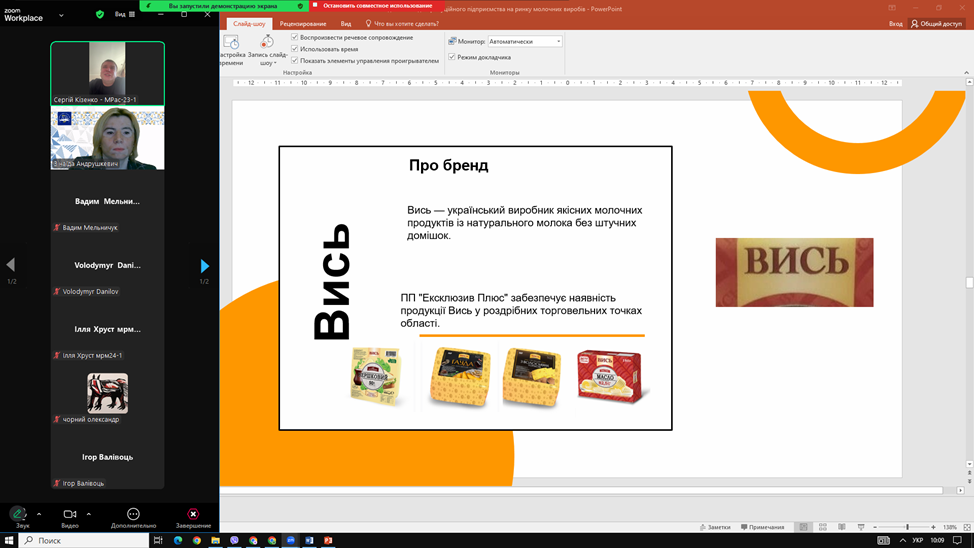Viewport: 974px width, 548px height.
Task: Stop screen sharing with the red Остановить button
Action: (x=377, y=6)
